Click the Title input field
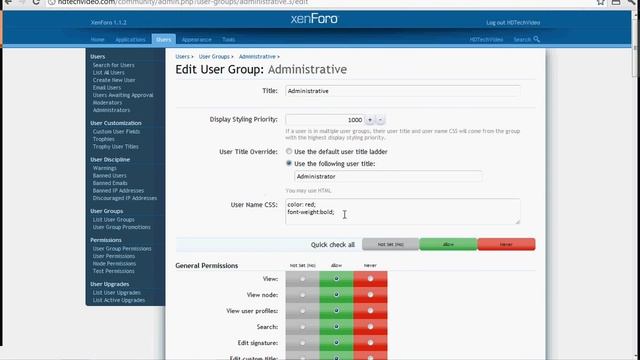This screenshot has width=640, height=360. (402, 91)
